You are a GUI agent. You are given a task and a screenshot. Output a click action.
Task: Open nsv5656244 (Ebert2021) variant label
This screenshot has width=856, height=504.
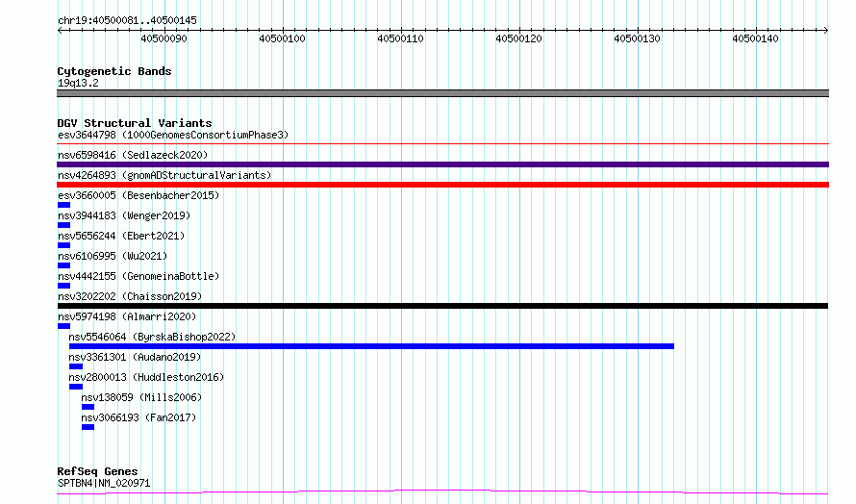tap(121, 236)
